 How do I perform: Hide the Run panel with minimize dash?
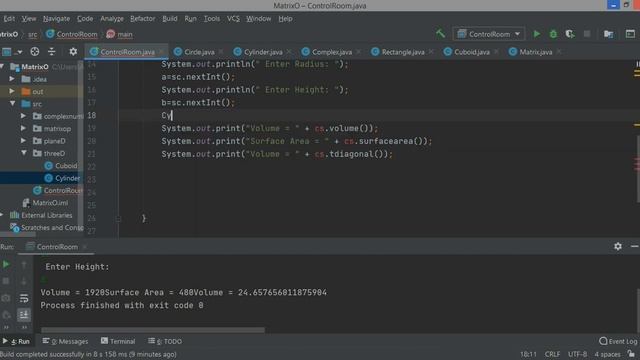[x=634, y=246]
